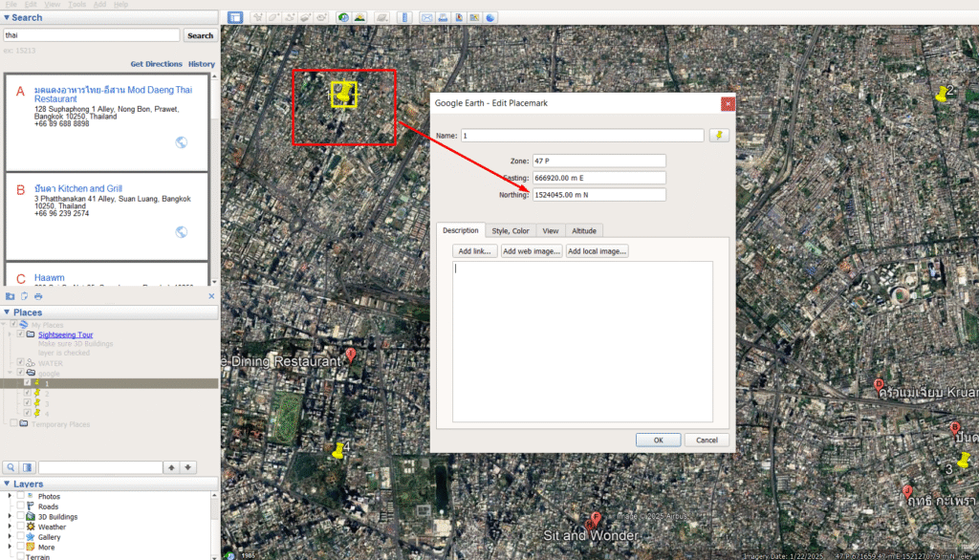Collapse the Search panel header arrow
The height and width of the screenshot is (560, 979).
click(x=7, y=17)
